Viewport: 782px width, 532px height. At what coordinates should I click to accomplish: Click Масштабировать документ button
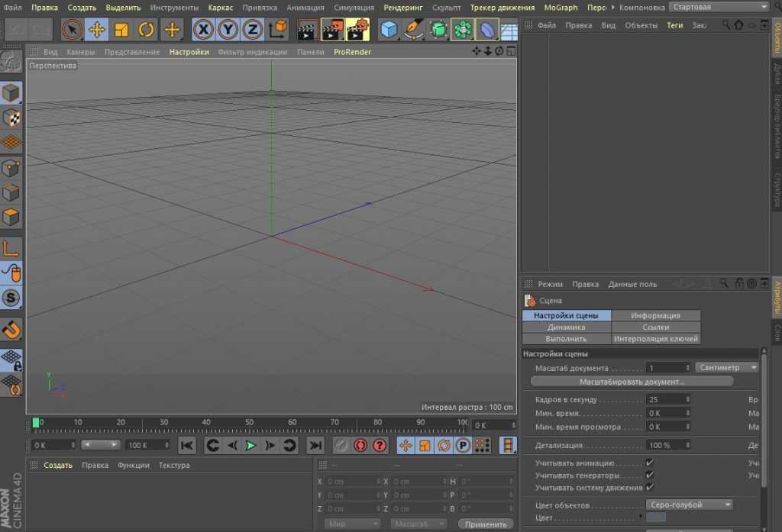(632, 381)
